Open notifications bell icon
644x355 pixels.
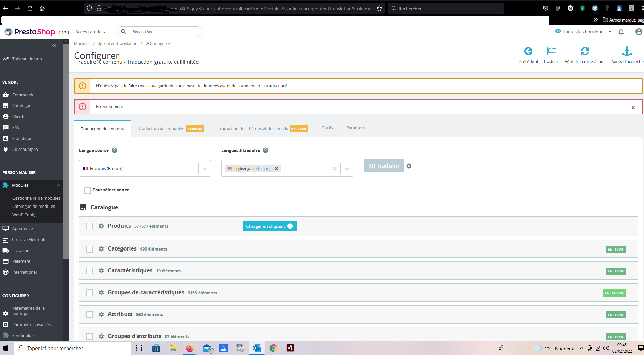coord(621,32)
